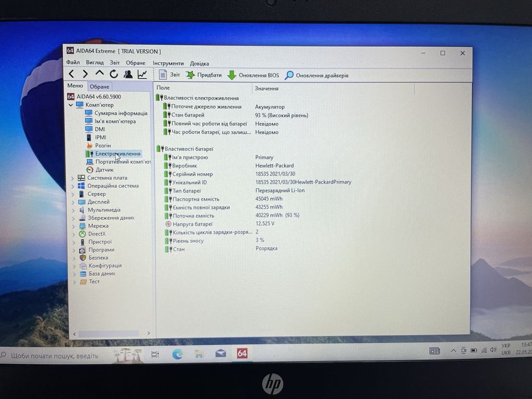Select the Рівень зносу row

point(214,241)
